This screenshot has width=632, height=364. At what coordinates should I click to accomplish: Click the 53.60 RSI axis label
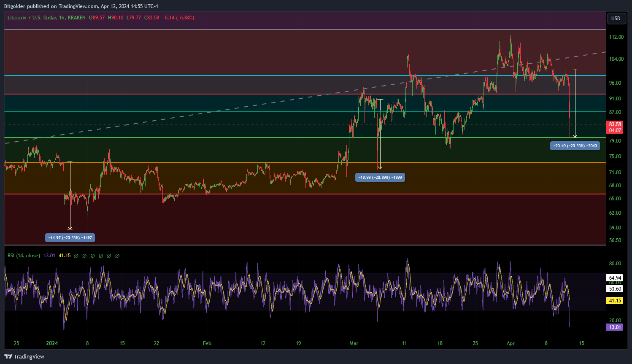coord(615,289)
